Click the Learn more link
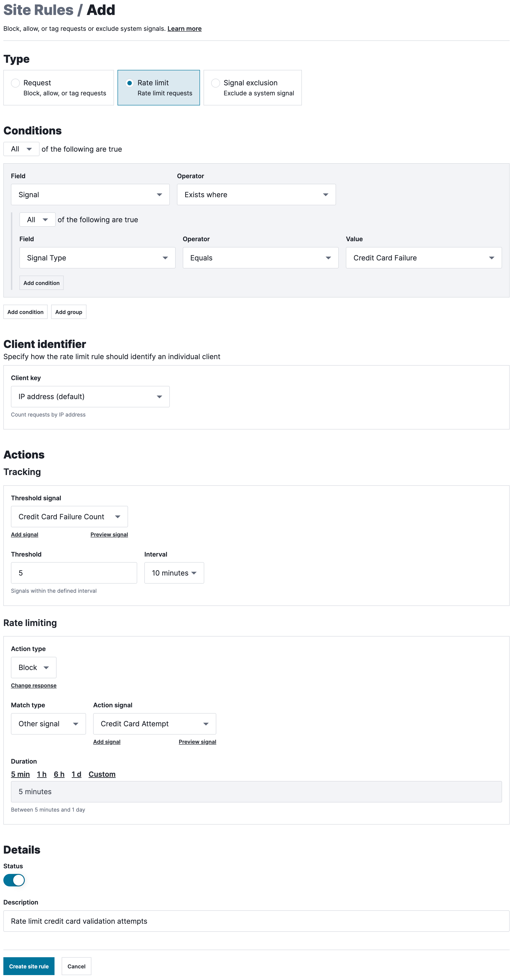The width and height of the screenshot is (513, 980). pos(184,29)
